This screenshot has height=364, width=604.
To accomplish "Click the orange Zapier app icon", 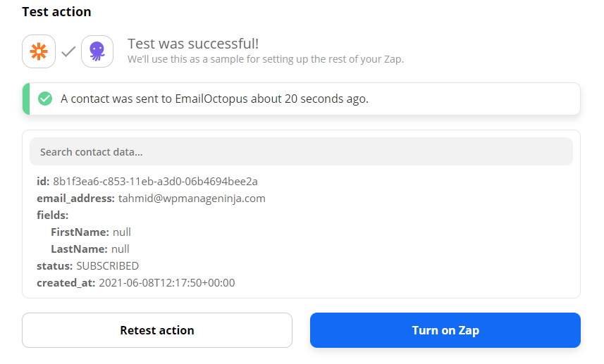I will coord(39,51).
